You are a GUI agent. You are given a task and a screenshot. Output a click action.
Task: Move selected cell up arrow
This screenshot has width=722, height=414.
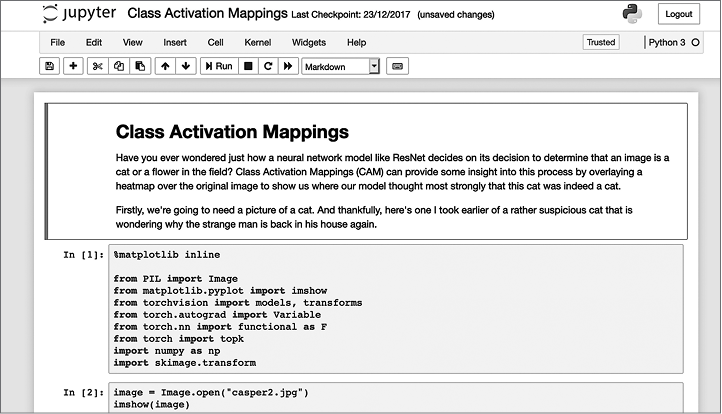coord(165,66)
